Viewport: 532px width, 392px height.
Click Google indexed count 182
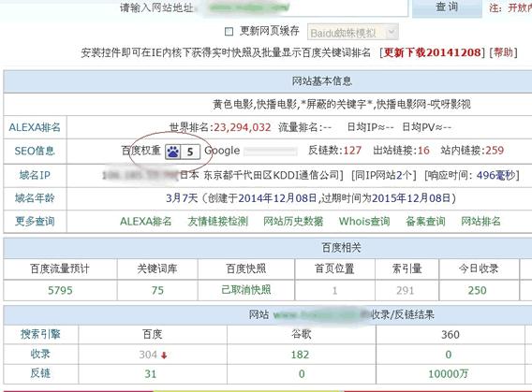click(x=300, y=355)
